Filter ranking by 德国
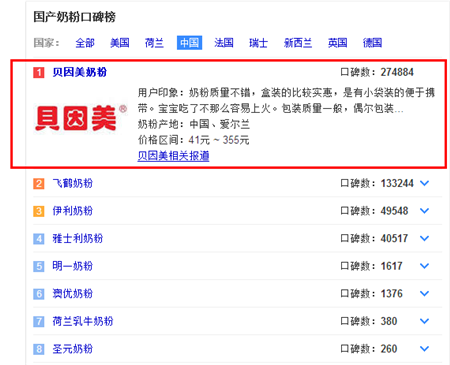The width and height of the screenshot is (450, 365). (372, 43)
